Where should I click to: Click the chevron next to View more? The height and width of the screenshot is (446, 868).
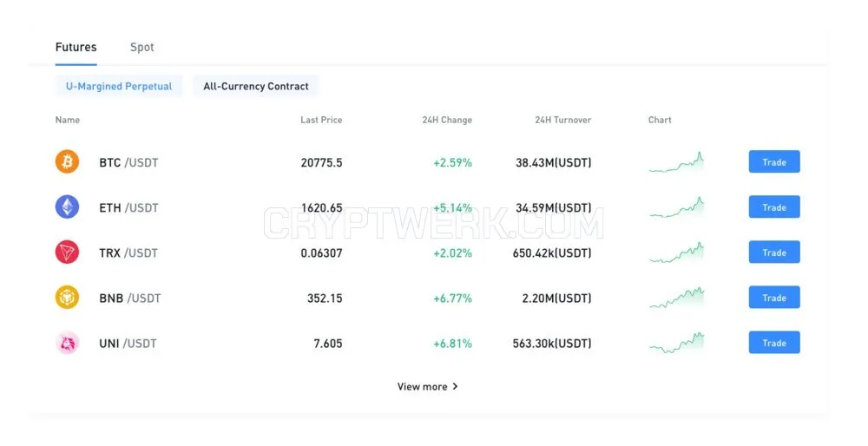[x=455, y=386]
